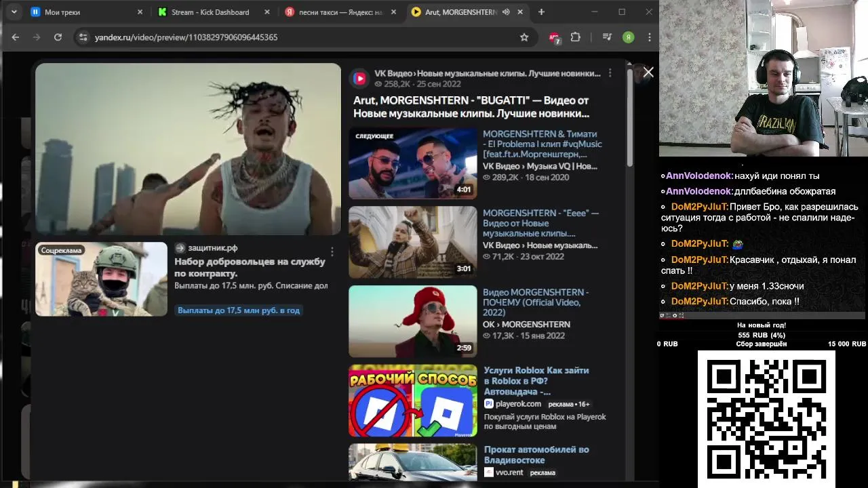This screenshot has height=488, width=868.
Task: Close the Мои треки tab
Action: click(x=140, y=12)
